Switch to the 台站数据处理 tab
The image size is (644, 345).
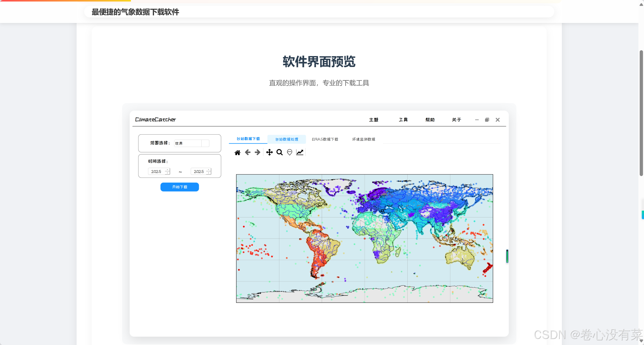click(x=287, y=139)
